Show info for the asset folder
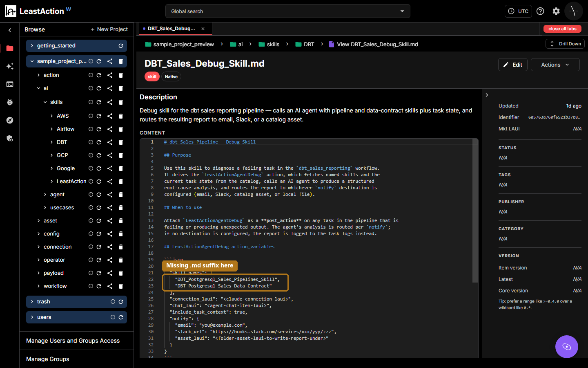 coord(91,221)
